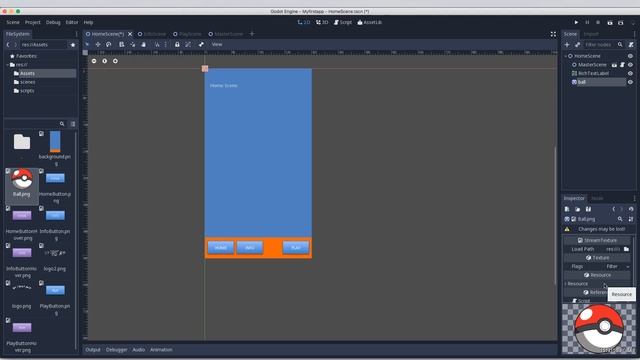Click the Filter nodes search field

click(604, 44)
